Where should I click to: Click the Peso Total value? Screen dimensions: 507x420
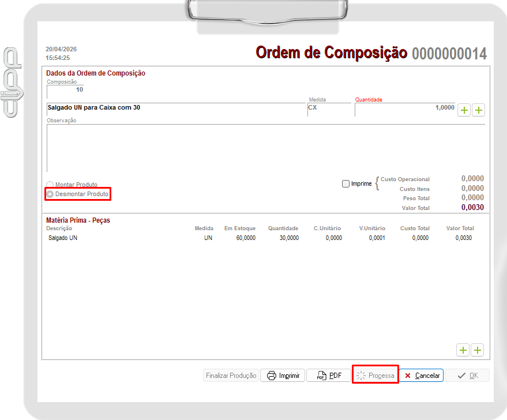(x=472, y=198)
